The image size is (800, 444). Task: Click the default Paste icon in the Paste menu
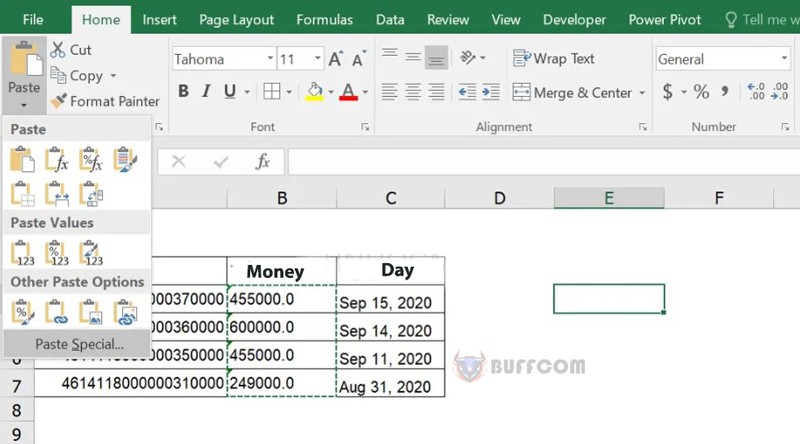(x=22, y=159)
